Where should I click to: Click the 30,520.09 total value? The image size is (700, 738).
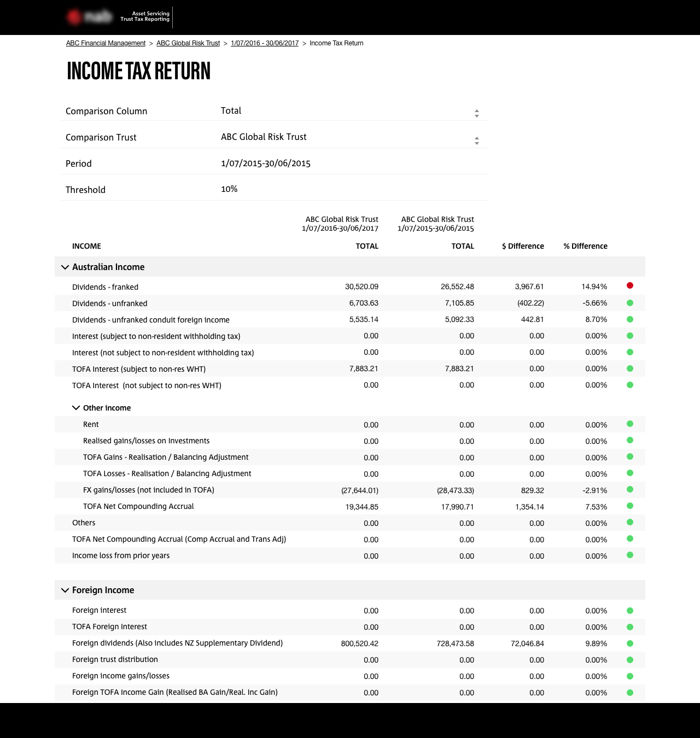(361, 286)
